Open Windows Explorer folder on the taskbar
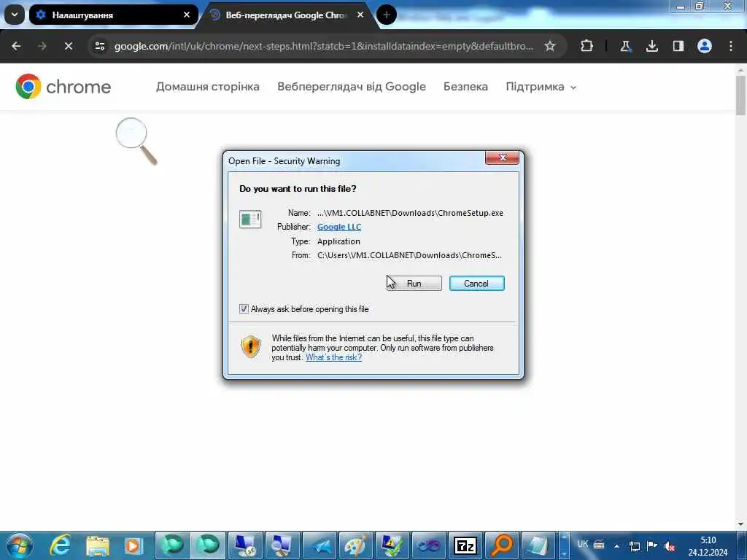The width and height of the screenshot is (747, 560). point(98,545)
